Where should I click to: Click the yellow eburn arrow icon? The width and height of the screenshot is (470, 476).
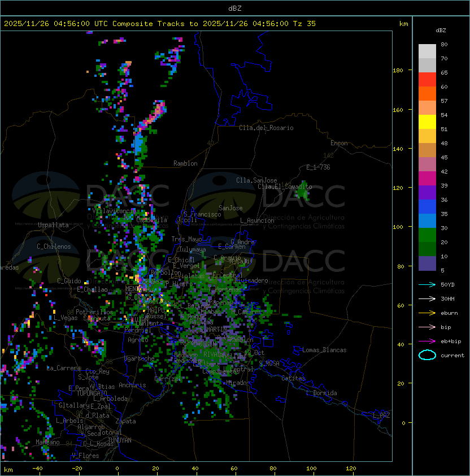pos(427,313)
